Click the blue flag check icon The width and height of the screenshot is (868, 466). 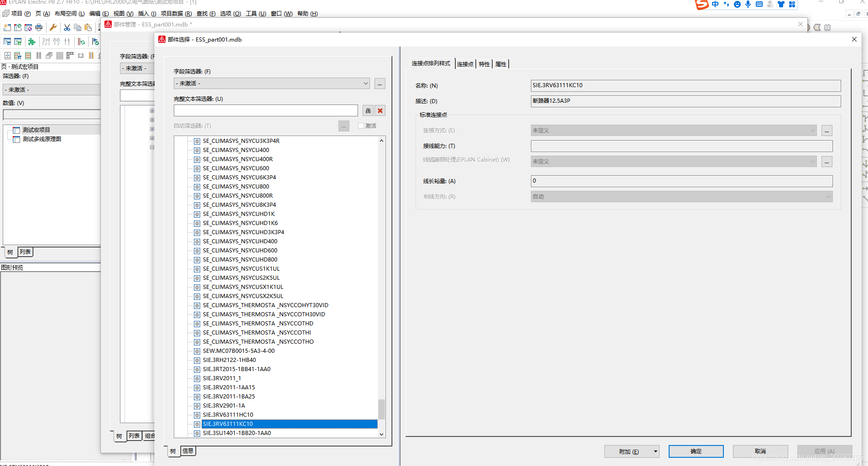[95, 42]
